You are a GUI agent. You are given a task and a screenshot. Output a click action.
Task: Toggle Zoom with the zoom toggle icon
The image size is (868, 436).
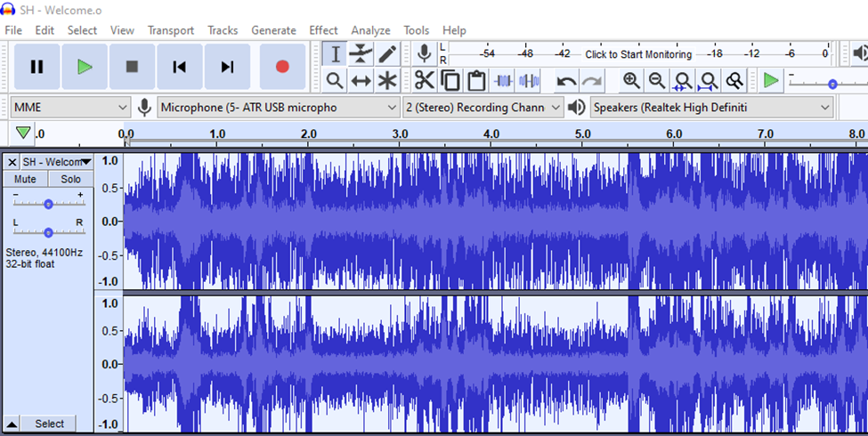(x=734, y=81)
